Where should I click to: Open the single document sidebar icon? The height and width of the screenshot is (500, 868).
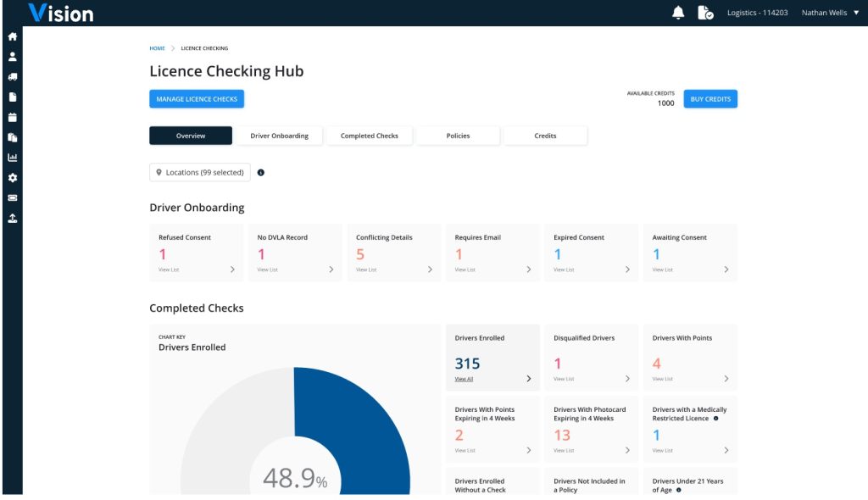(12, 97)
